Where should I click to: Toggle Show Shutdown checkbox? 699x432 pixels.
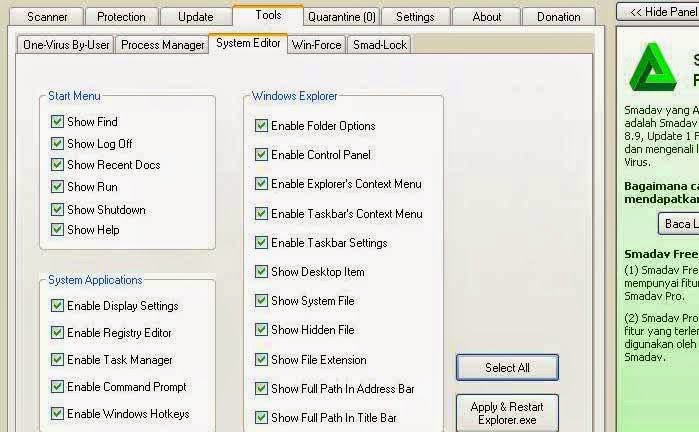point(57,209)
